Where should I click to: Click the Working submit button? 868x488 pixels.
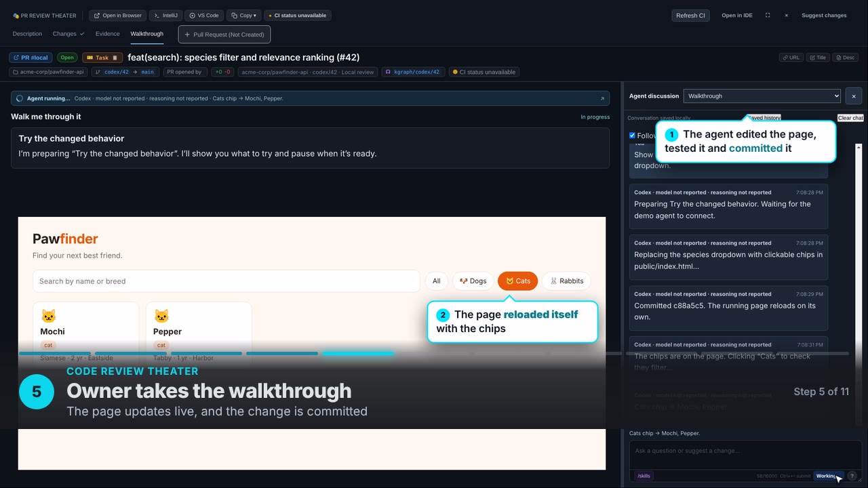click(x=829, y=476)
